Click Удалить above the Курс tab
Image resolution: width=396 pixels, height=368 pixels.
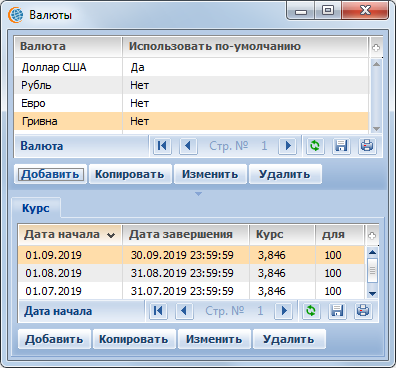[285, 174]
